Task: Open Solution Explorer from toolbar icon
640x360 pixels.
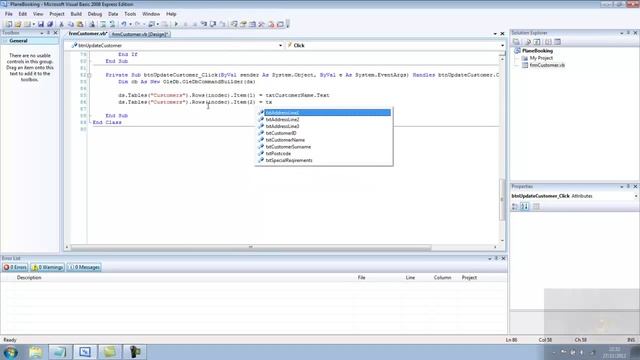Action: tap(234, 24)
